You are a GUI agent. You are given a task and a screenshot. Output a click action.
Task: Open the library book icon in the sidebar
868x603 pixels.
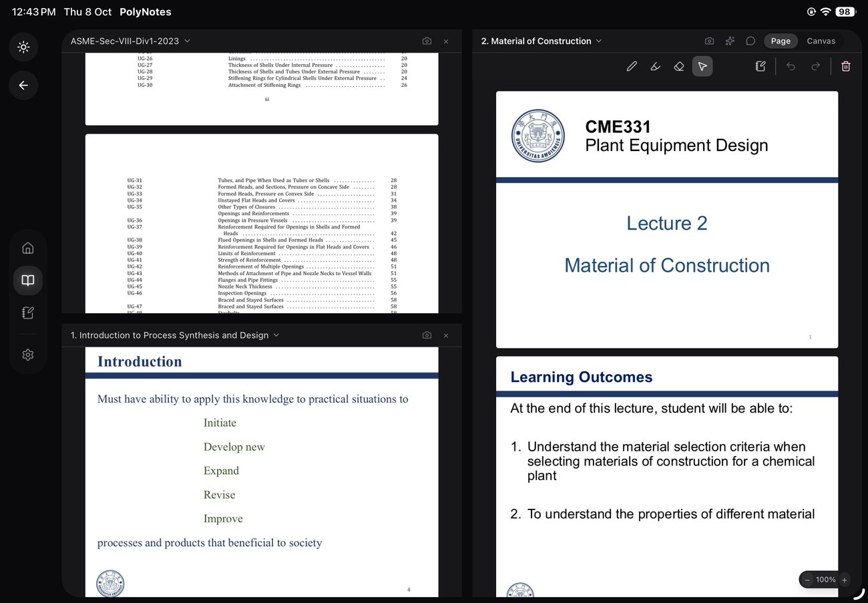[x=28, y=280]
